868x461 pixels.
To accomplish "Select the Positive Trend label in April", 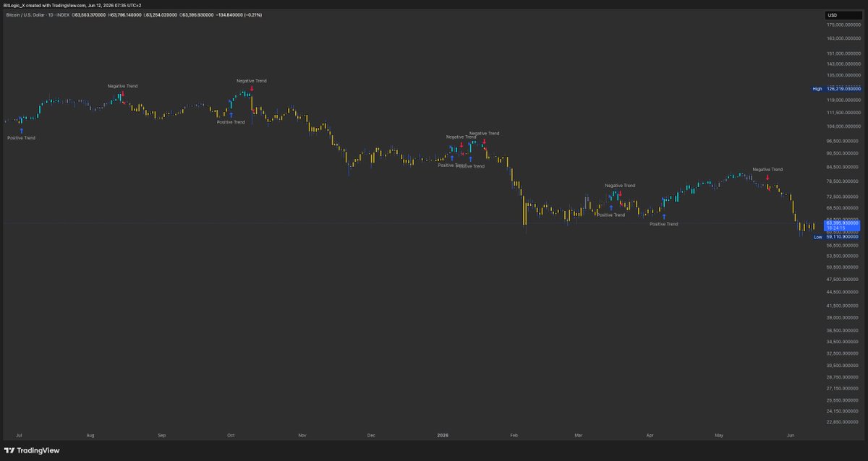I will coord(664,224).
